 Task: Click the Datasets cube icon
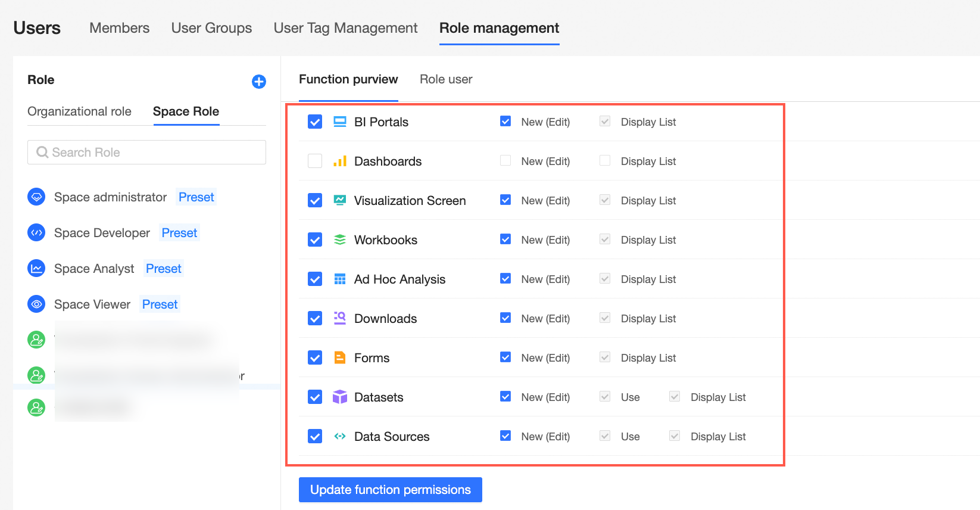tap(340, 397)
